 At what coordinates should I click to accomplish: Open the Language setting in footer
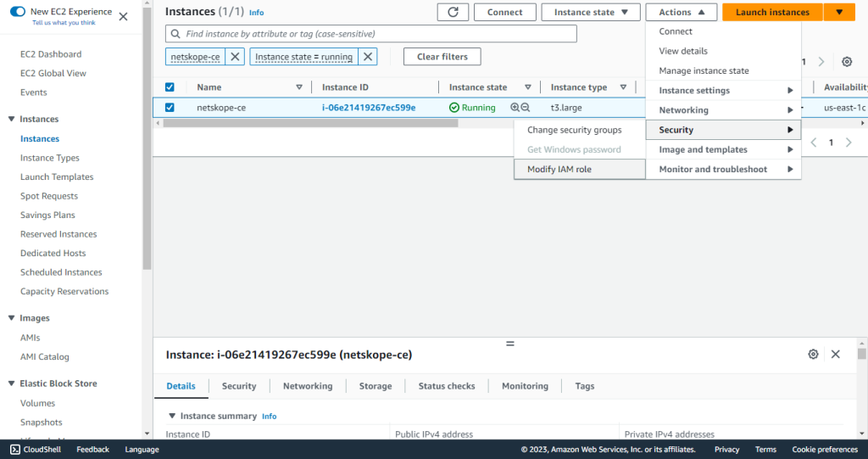pos(142,450)
